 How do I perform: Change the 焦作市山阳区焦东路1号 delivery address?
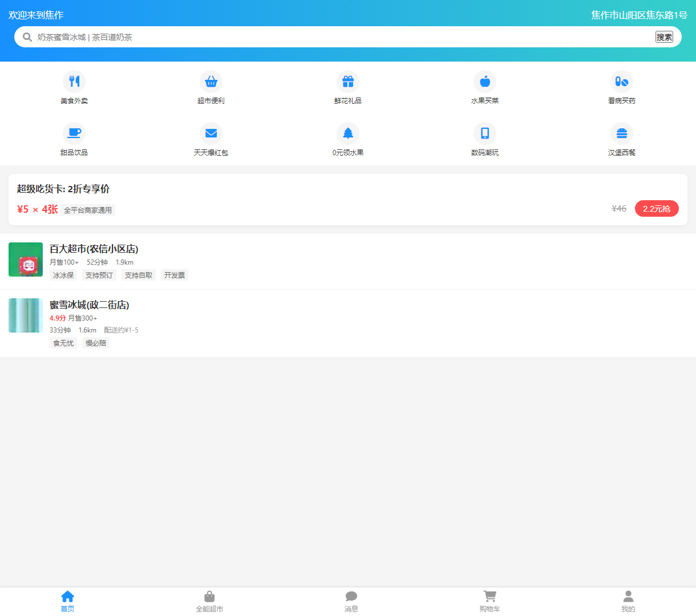tap(639, 15)
